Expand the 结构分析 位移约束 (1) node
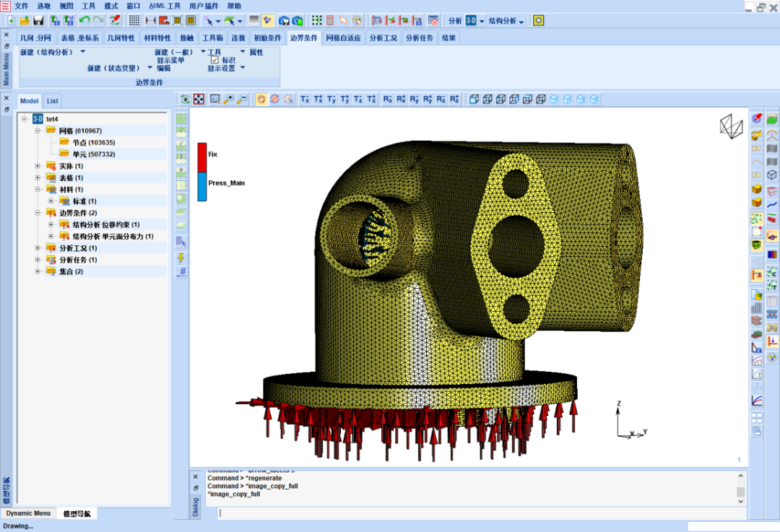 (x=51, y=224)
